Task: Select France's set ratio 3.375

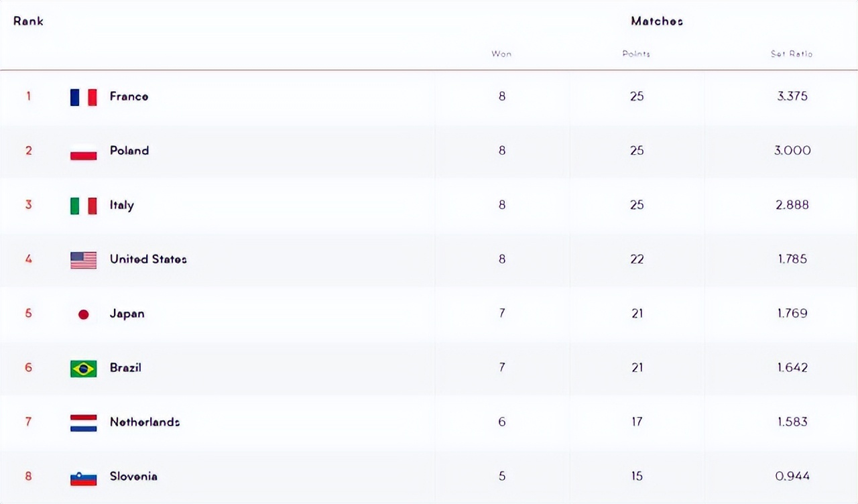Action: (792, 97)
